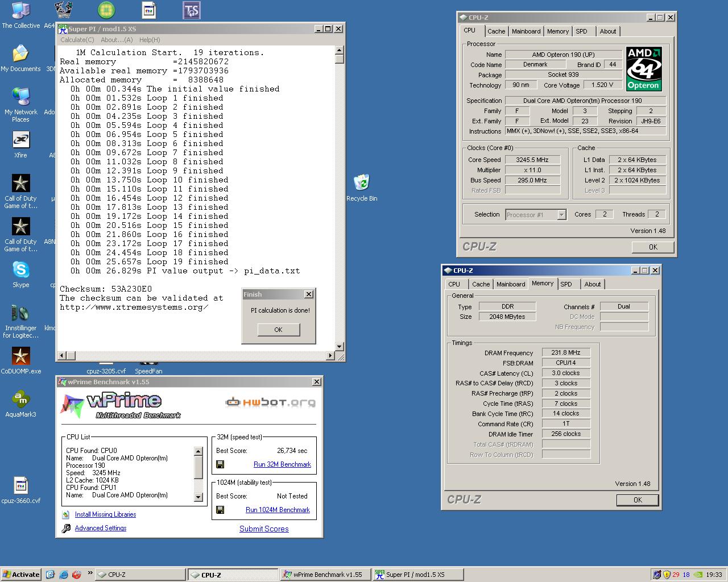Viewport: 728px width, 582px height.
Task: Select wPrime Benchmark v1.55 taskbar button
Action: pyautogui.click(x=325, y=575)
